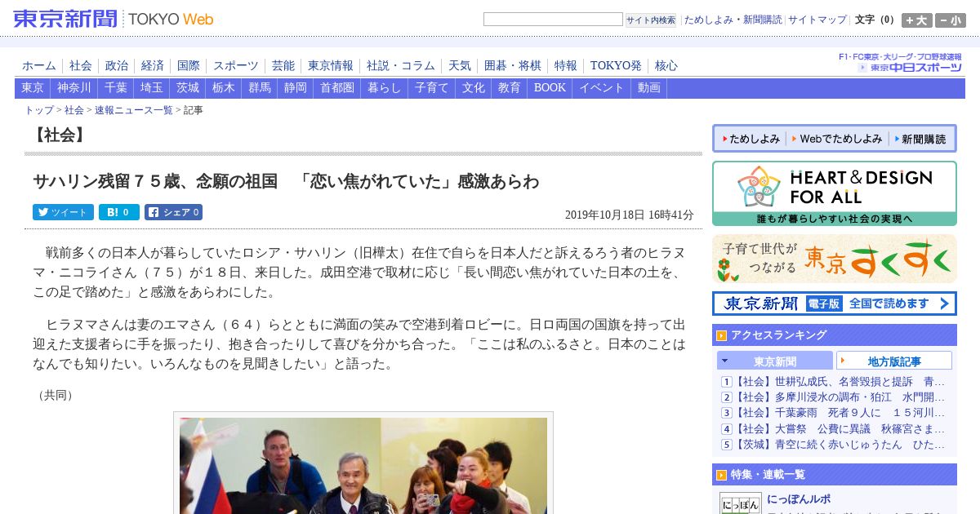Click the 速報ニュース一覧 breadcrumb link

point(134,110)
